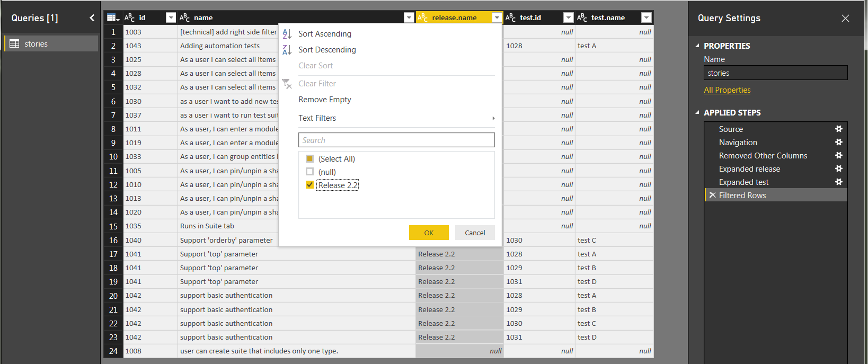
Task: Select the Expanded release step
Action: click(x=749, y=168)
